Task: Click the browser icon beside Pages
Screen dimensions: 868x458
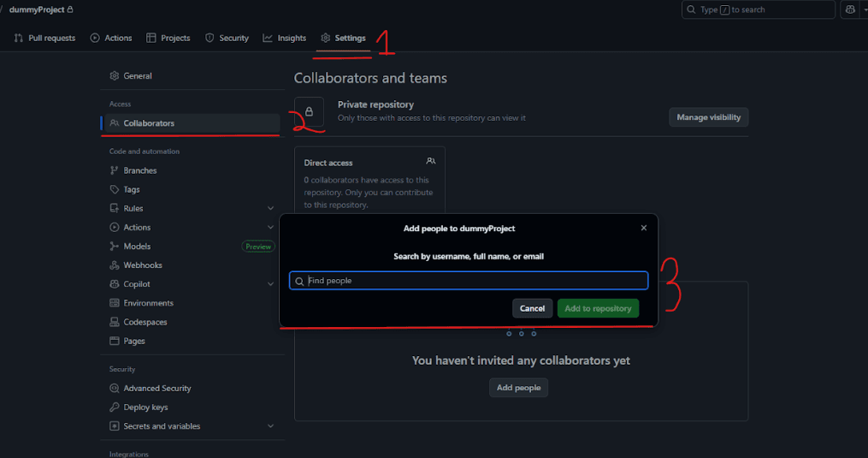Action: coord(114,341)
